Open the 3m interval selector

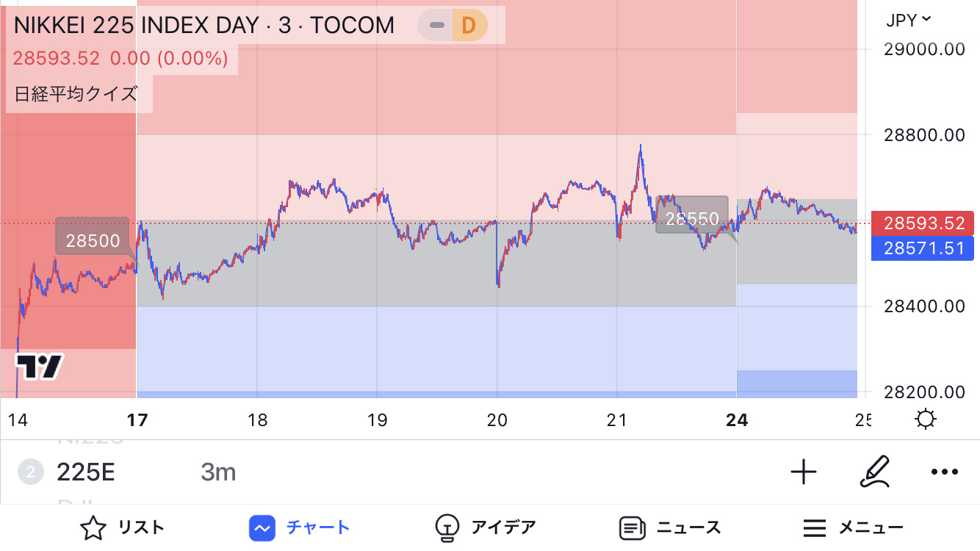218,472
